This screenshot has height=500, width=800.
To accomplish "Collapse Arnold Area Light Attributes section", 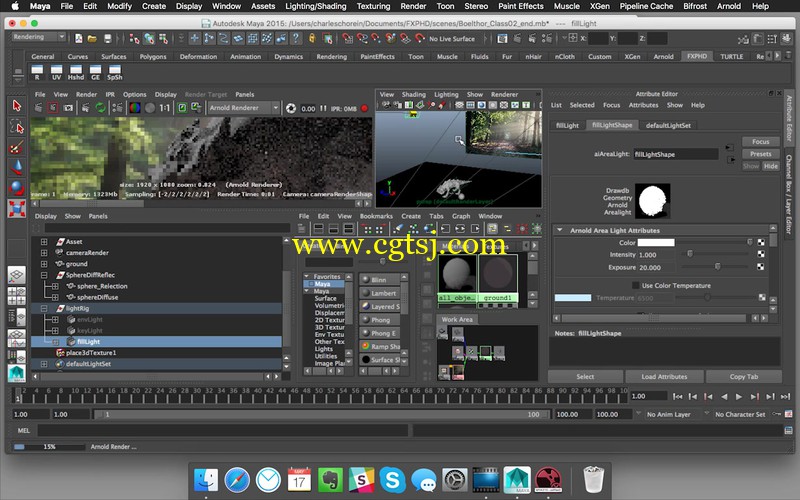I will tap(560, 230).
